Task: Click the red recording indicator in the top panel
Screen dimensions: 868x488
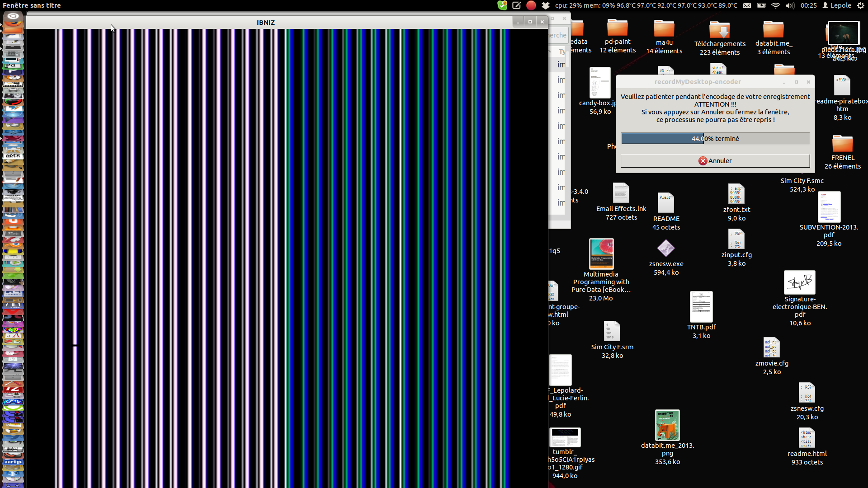Action: [x=531, y=5]
